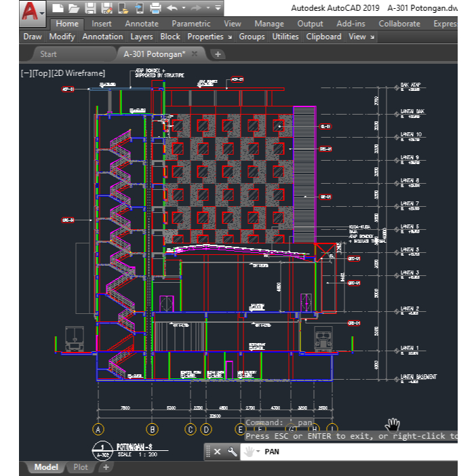Screen dimensions: 476x476
Task: Open the Annotation ribbon panel
Action: tap(102, 37)
